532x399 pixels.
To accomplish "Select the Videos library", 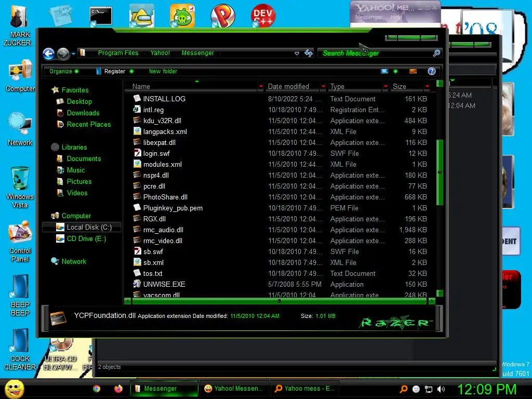I will click(x=77, y=193).
